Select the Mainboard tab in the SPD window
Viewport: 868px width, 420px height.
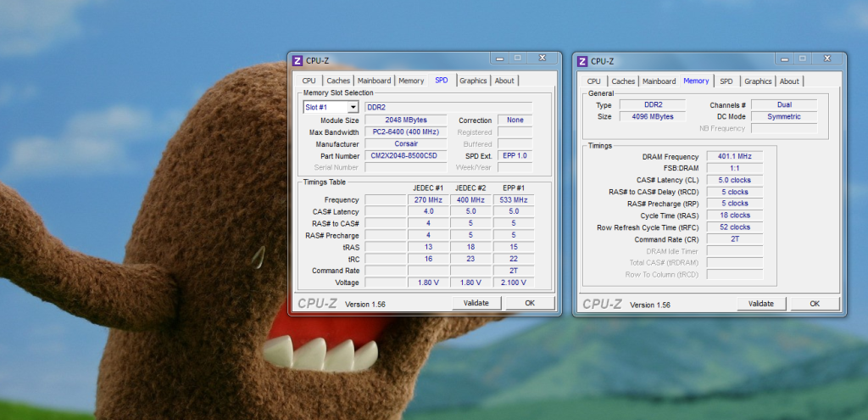click(x=374, y=81)
